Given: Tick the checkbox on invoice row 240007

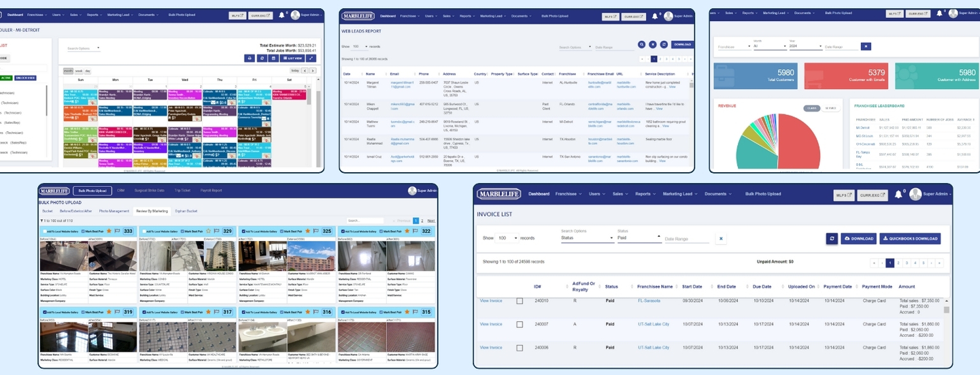Looking at the screenshot, I should pos(520,324).
